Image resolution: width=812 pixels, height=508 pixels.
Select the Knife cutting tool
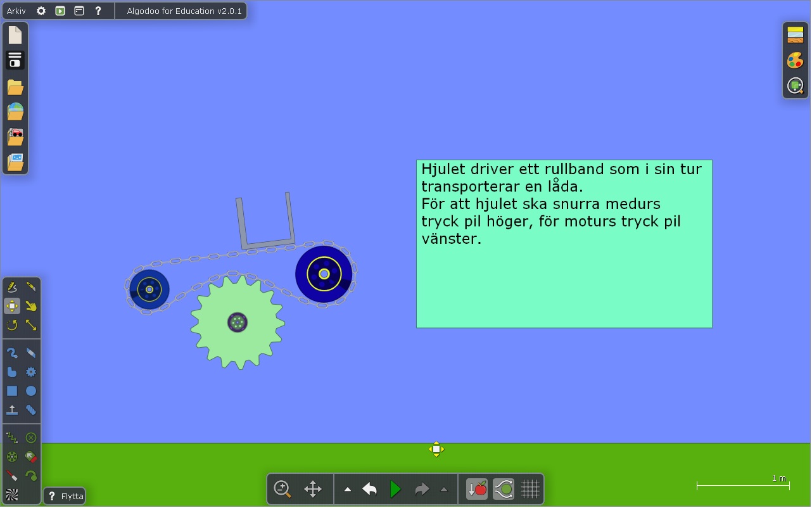click(x=31, y=288)
